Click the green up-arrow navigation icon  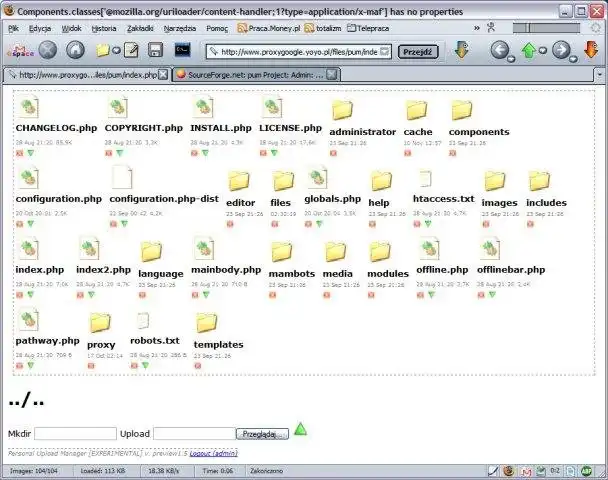(x=529, y=50)
